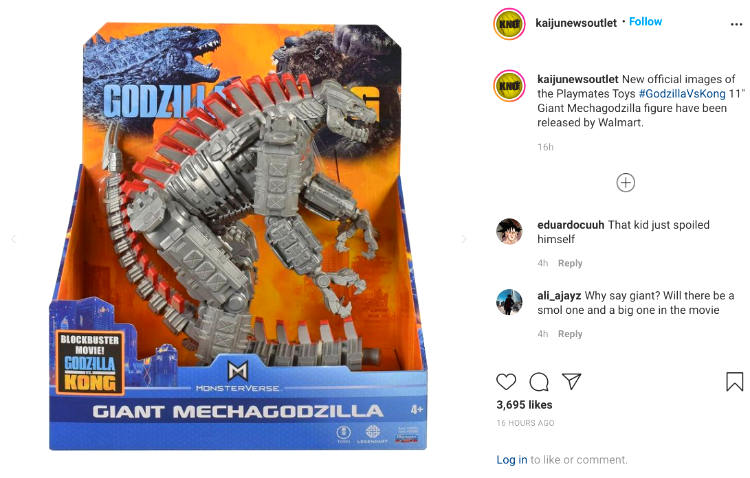750x478 pixels.
Task: Reply to ali_ajayz's comment
Action: click(570, 334)
